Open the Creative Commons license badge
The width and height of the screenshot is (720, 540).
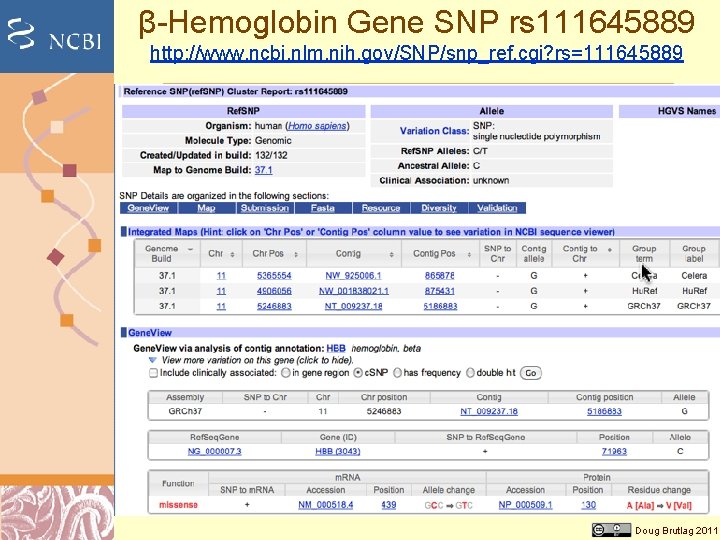pyautogui.click(x=611, y=530)
